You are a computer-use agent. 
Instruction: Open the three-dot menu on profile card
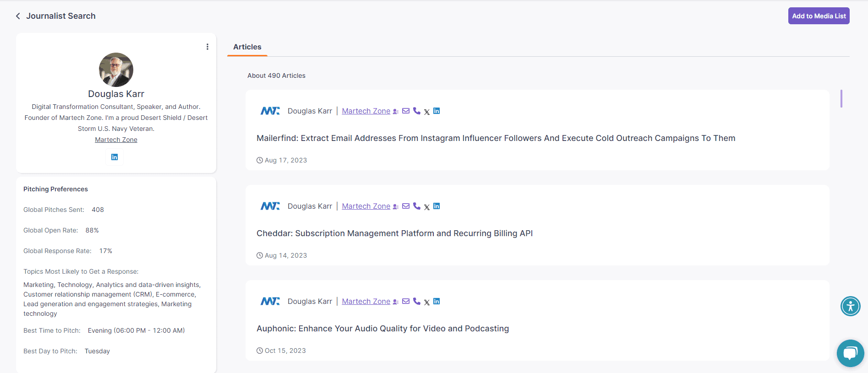pos(207,47)
